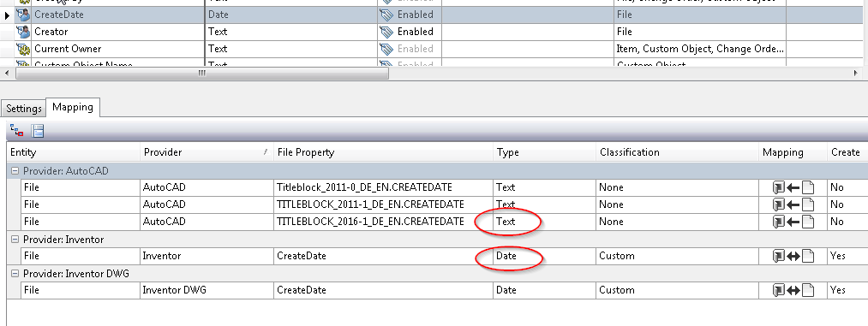Sort by the Provider column header
Image resolution: width=868 pixels, height=326 pixels.
point(207,152)
